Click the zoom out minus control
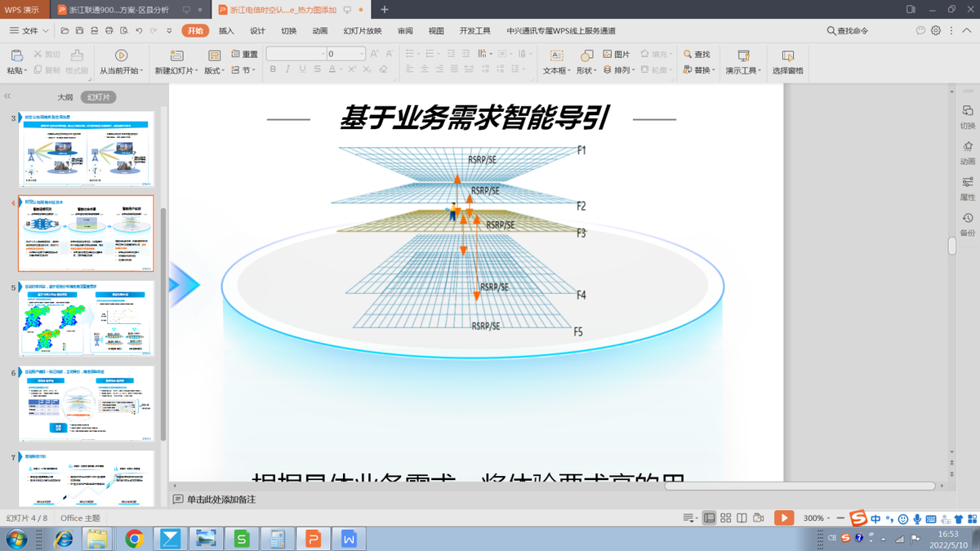Screen dimensions: 980x551 (x=840, y=518)
